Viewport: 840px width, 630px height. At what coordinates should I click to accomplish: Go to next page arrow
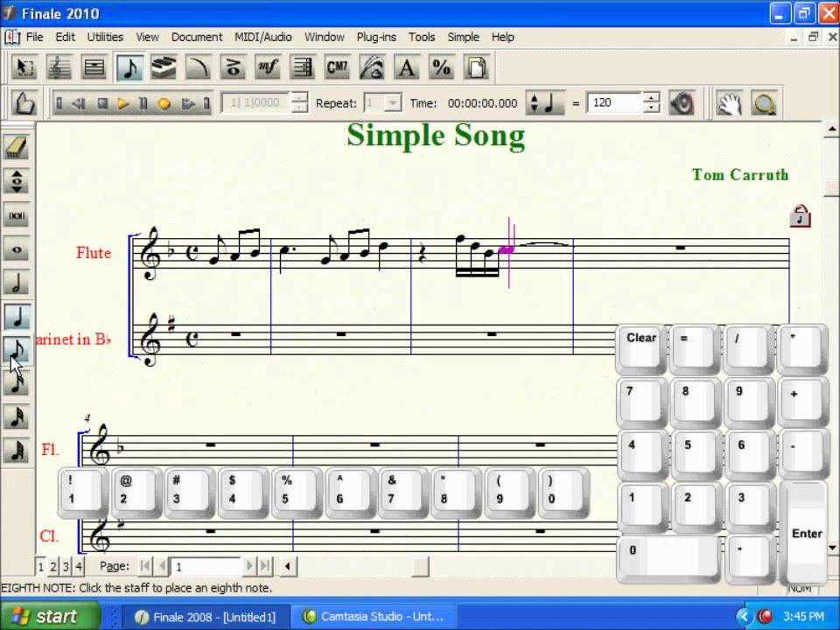pyautogui.click(x=248, y=566)
